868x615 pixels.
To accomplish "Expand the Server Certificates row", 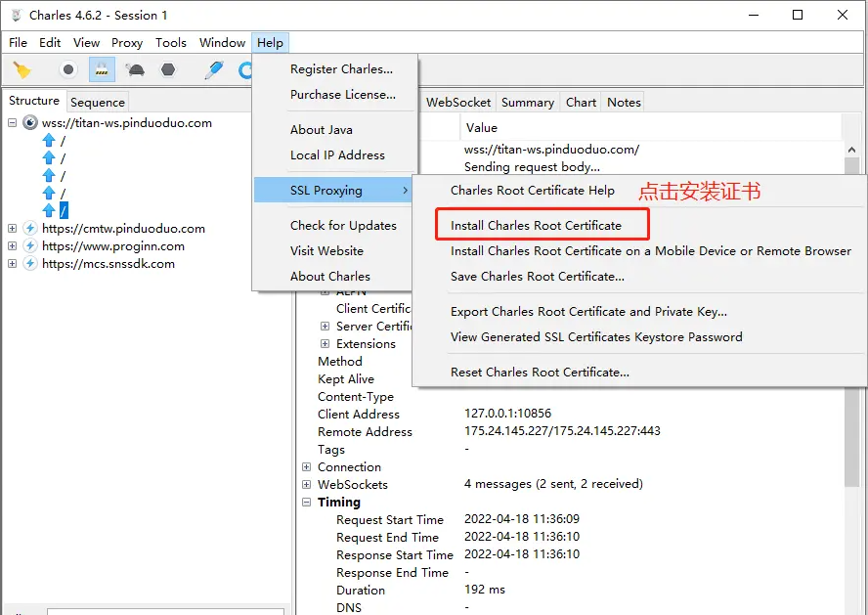I will [x=325, y=326].
